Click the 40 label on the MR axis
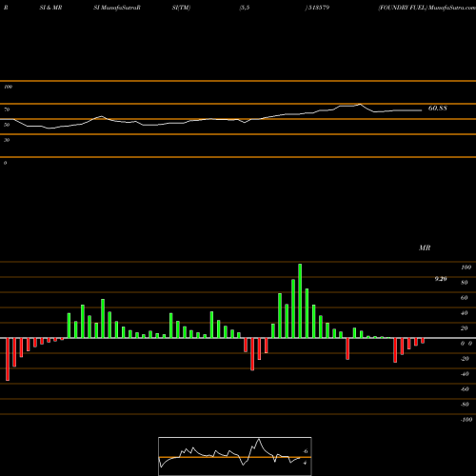Screen dimensions: 476x476 [x=465, y=313]
